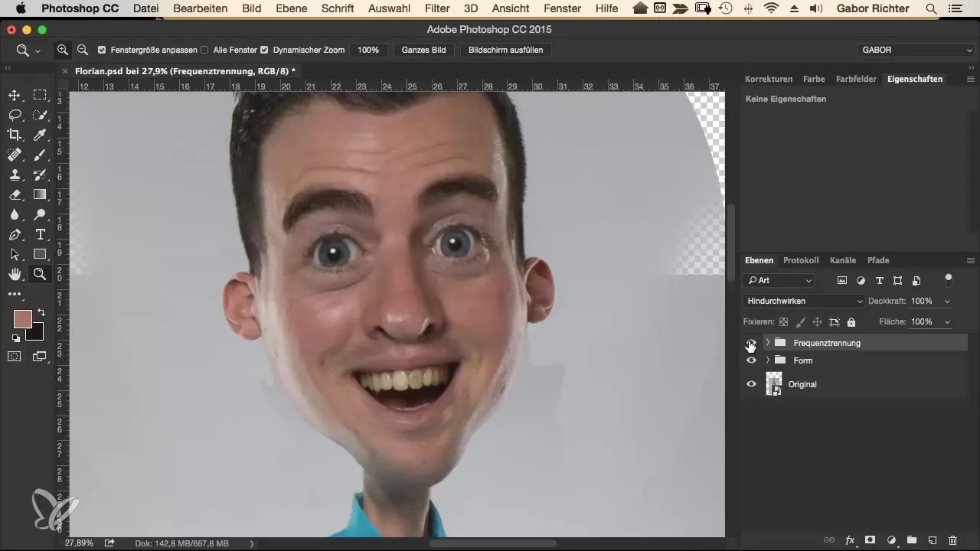Open the Deckkraft opacity dropdown
Viewport: 980px width, 551px height.
coord(948,302)
